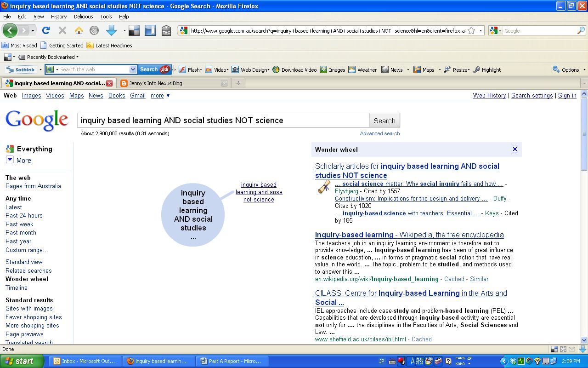Click the TAG bookmark icon

pyautogui.click(x=166, y=30)
